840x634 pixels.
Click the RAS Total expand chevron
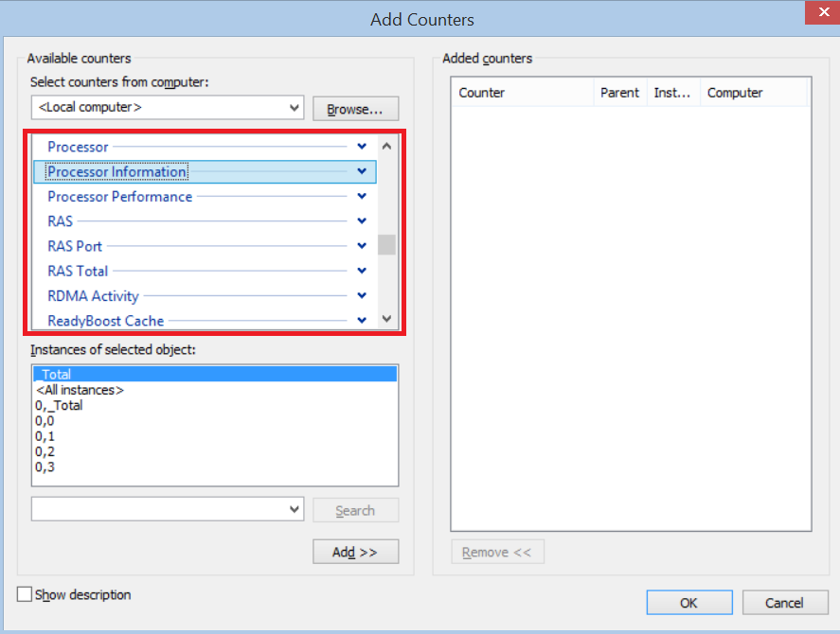(362, 271)
